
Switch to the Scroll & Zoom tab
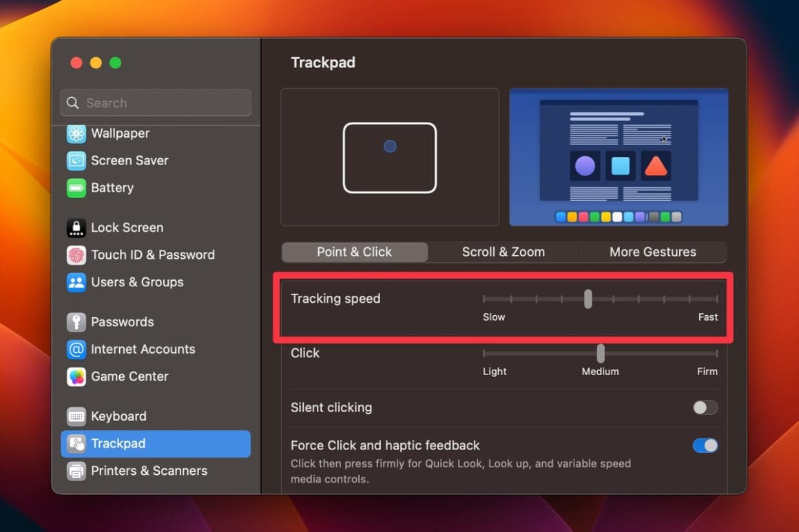(503, 252)
